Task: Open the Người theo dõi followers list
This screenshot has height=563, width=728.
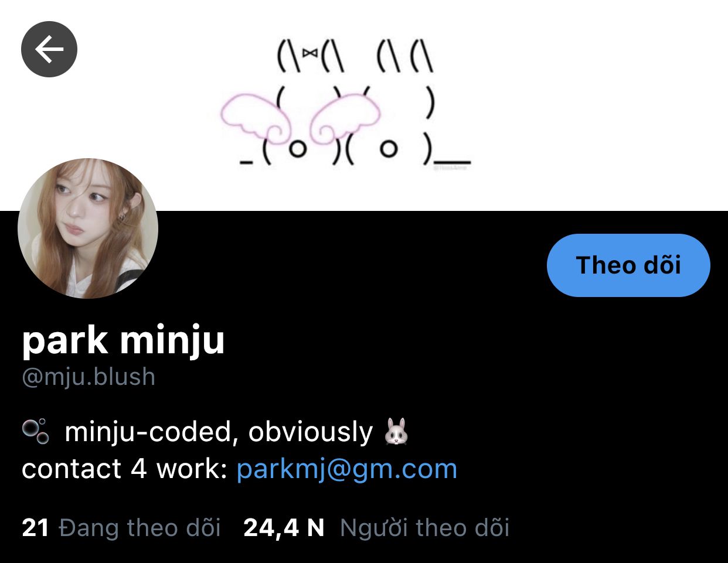Action: pos(425,528)
